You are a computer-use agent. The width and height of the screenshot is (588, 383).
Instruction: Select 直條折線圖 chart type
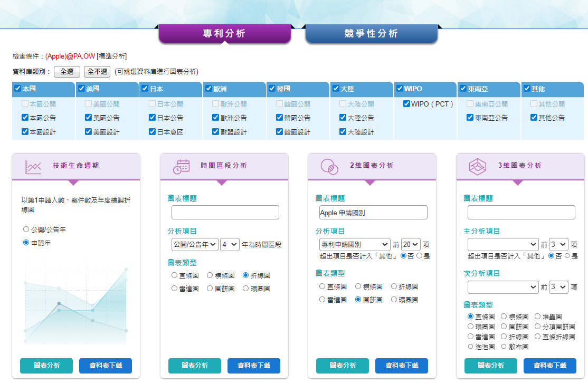(537, 337)
